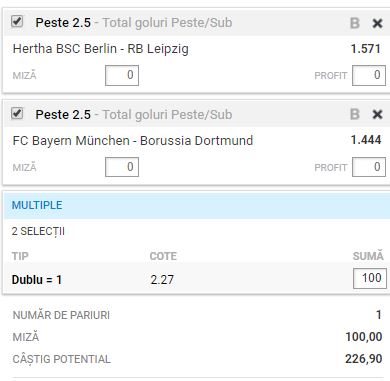
Task: Remove the Bayern München - Dortmund selection
Action: 377,115
